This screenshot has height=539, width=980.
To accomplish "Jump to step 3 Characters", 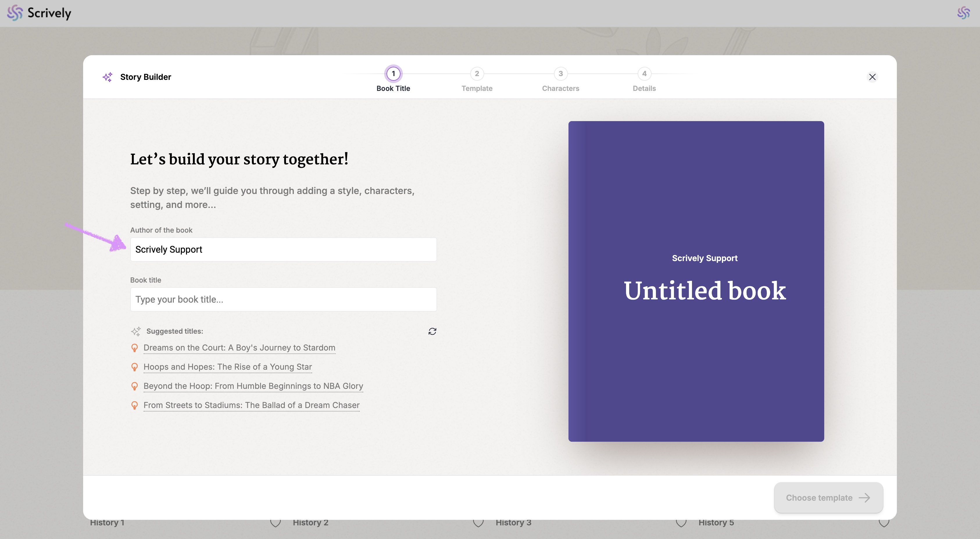I will (x=560, y=74).
